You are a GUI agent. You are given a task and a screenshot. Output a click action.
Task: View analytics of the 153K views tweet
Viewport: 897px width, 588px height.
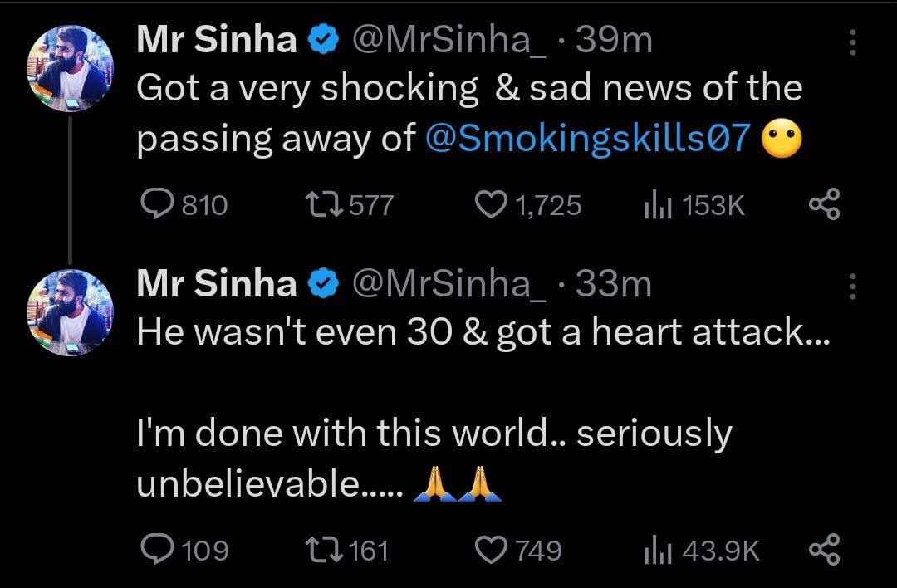click(x=653, y=205)
